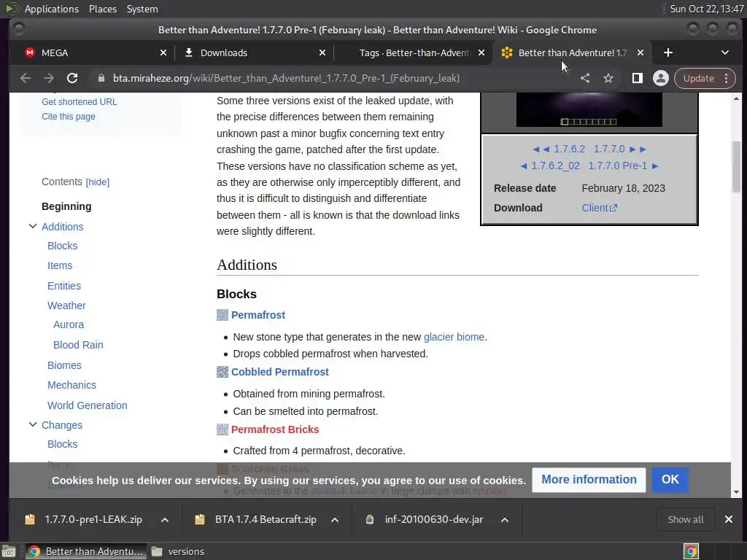Image resolution: width=747 pixels, height=560 pixels.
Task: Open Chrome's three-dot menu
Action: pyautogui.click(x=727, y=78)
